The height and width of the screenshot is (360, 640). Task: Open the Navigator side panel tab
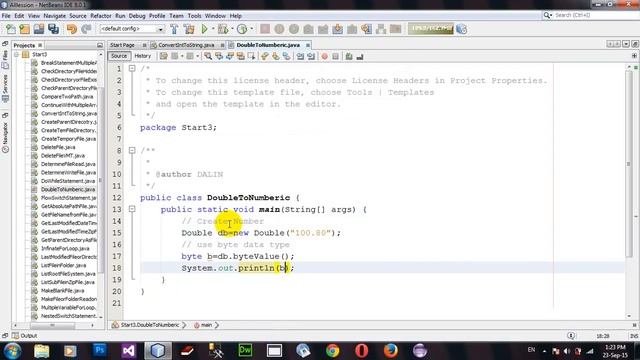point(5,137)
